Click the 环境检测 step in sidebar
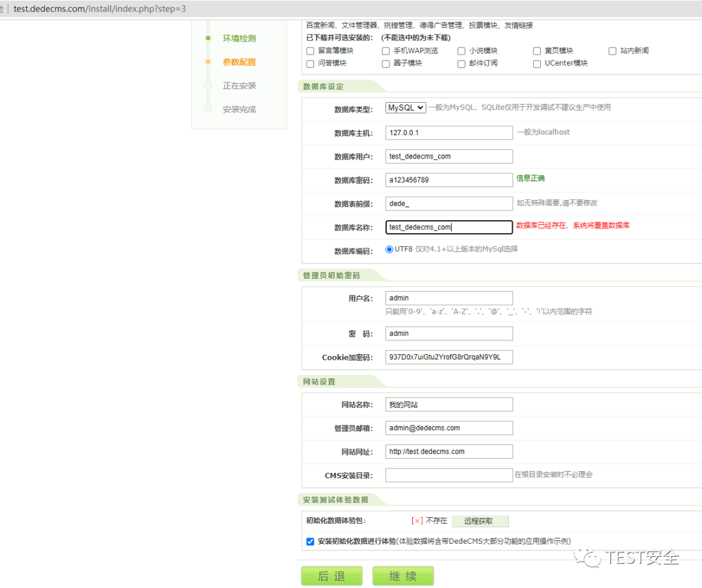 (x=239, y=38)
